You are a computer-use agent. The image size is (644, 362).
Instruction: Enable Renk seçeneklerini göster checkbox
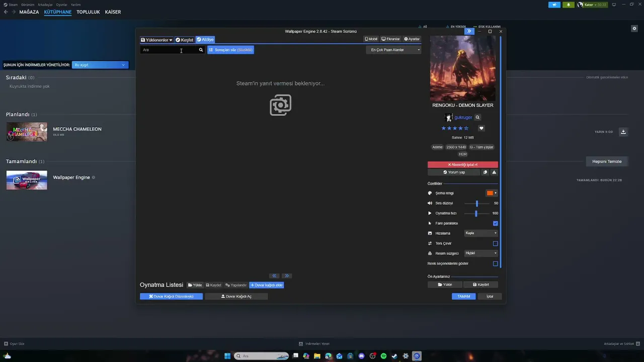coord(496,263)
